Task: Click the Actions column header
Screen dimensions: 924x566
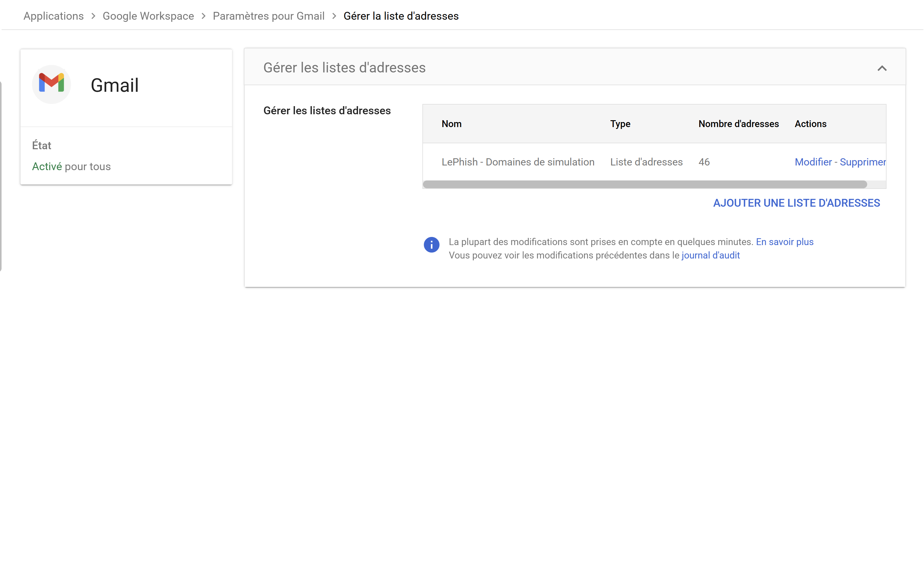Action: [810, 123]
